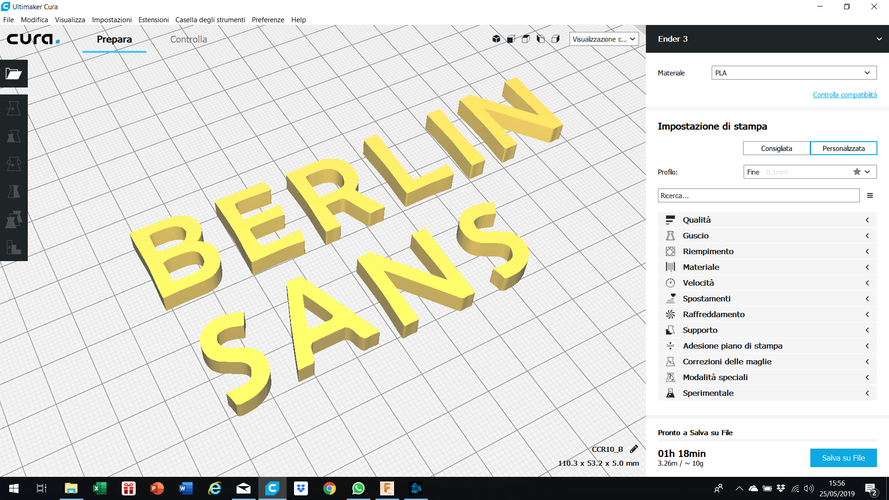Expand the Qualità settings section
This screenshot has height=500, width=889.
[767, 220]
